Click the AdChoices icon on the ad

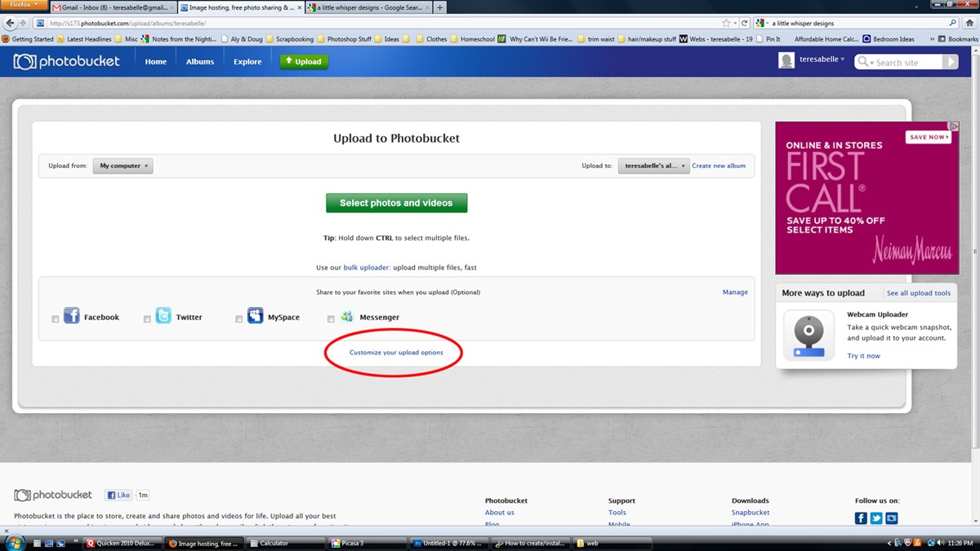coord(953,127)
